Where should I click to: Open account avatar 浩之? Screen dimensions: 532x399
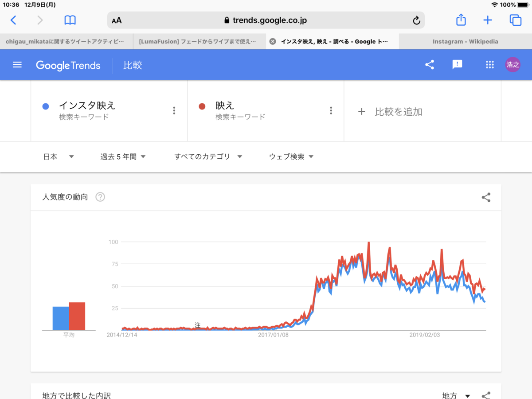tap(512, 65)
